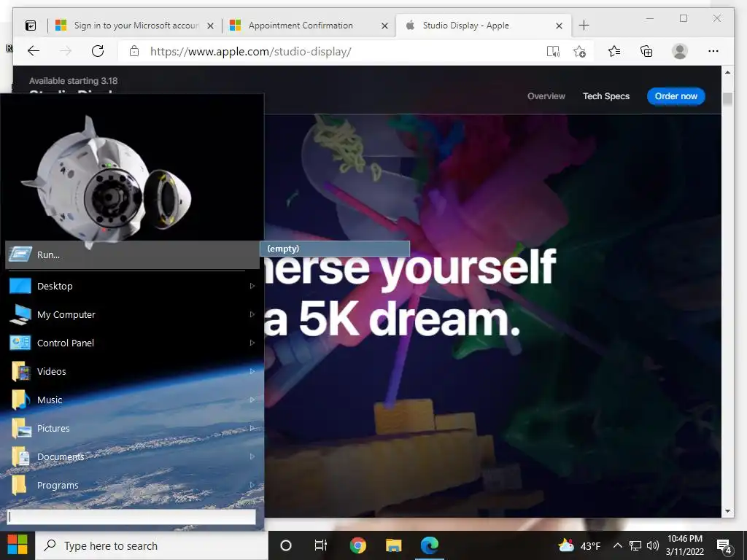
Task: Add this page to favorites star icon
Action: tap(579, 52)
